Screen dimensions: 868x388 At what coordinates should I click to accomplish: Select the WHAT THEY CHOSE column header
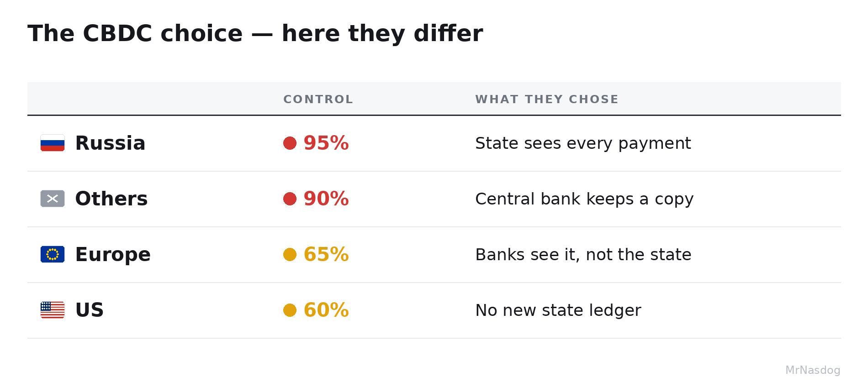[547, 99]
